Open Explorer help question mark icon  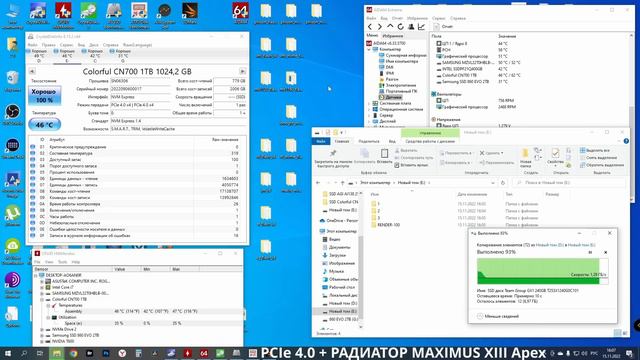(626, 141)
